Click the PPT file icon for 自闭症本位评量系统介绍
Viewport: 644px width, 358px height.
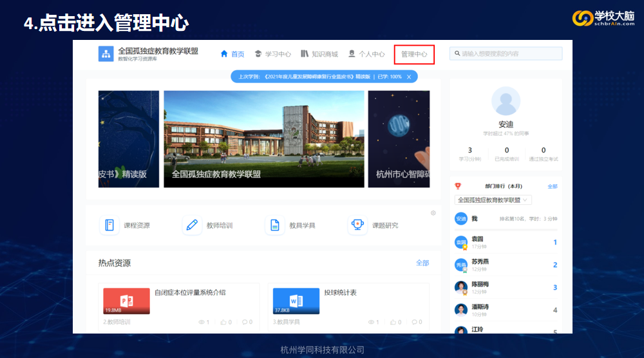pyautogui.click(x=126, y=301)
